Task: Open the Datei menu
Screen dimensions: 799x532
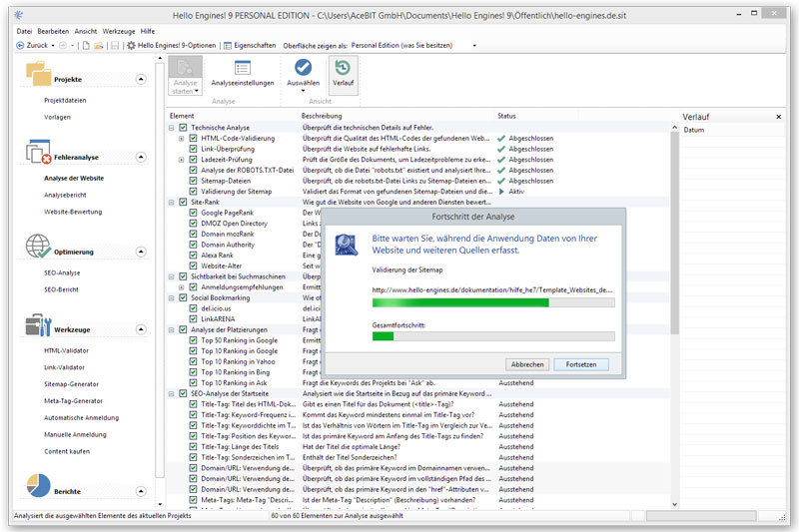Action: coord(24,31)
